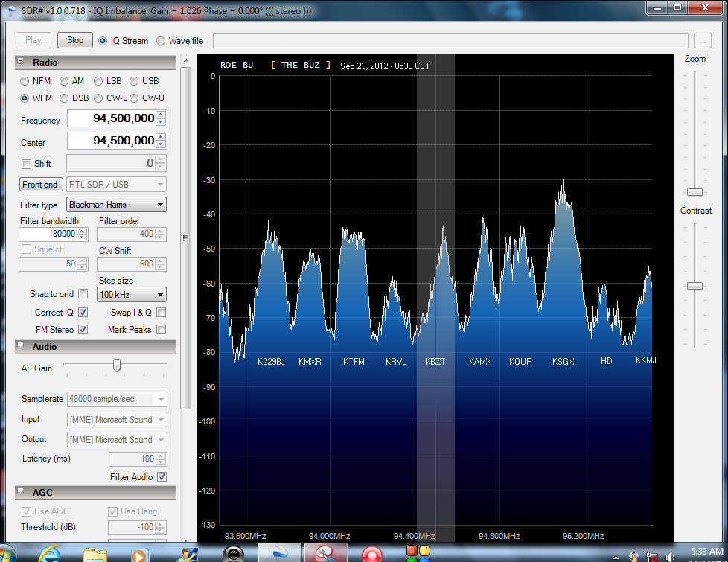Screen dimensions: 728x562
Task: Increase Filter bandwidth with up spinner arrow
Action: (82, 231)
